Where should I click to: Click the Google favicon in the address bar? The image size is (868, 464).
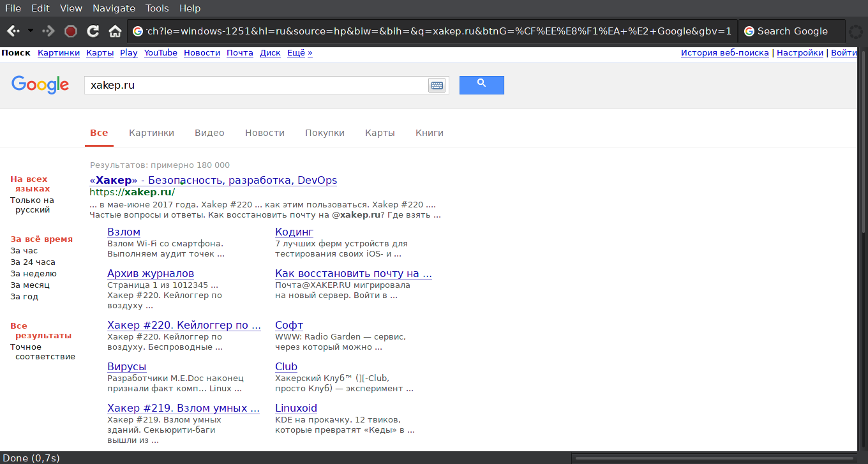pyautogui.click(x=138, y=31)
